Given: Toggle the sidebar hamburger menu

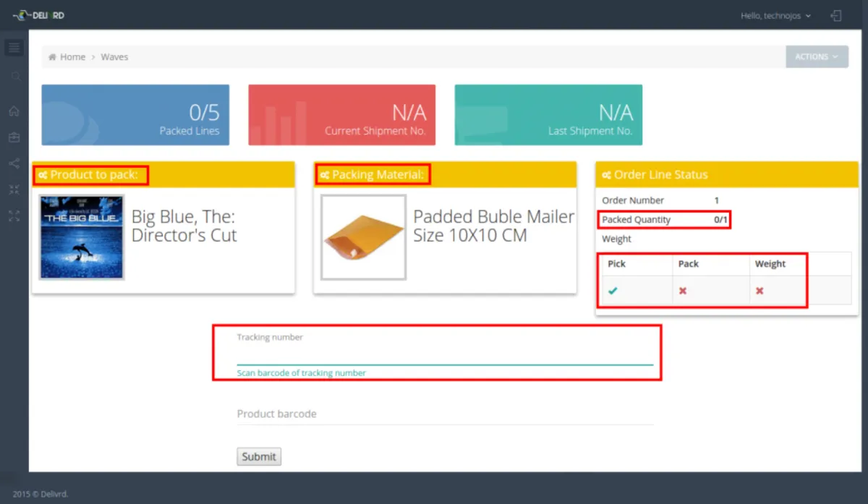Looking at the screenshot, I should [14, 48].
